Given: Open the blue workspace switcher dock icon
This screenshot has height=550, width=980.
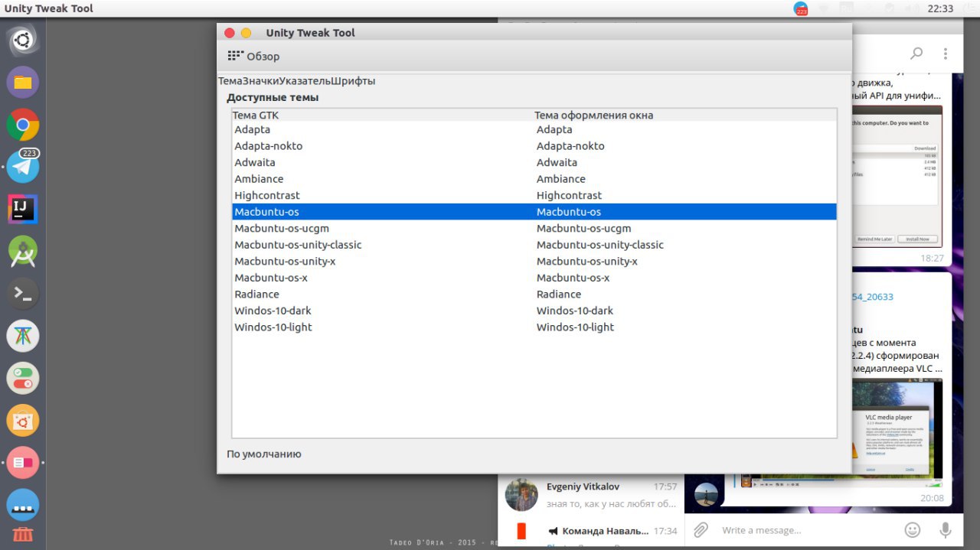Looking at the screenshot, I should 23,505.
